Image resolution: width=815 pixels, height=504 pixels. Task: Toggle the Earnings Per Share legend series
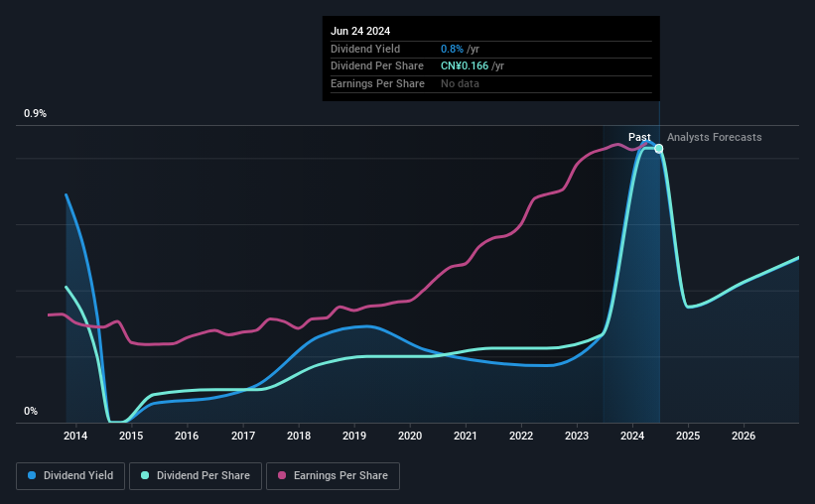point(333,476)
